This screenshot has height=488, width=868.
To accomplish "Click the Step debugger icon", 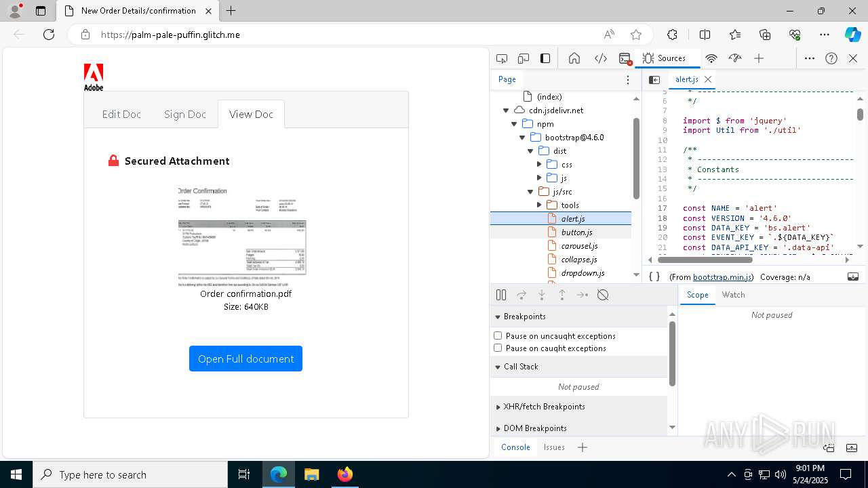I will (x=583, y=295).
